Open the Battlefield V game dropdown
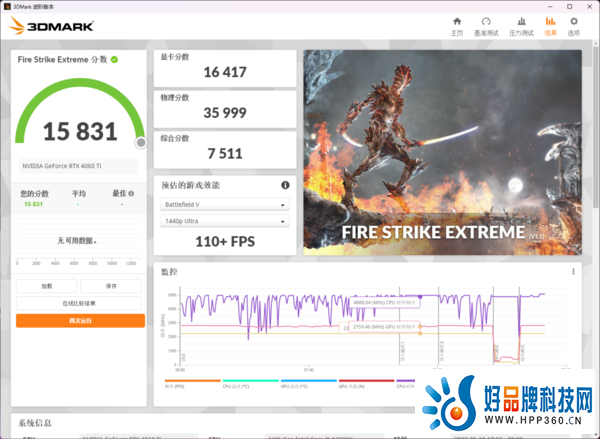The image size is (600, 439). pos(225,204)
